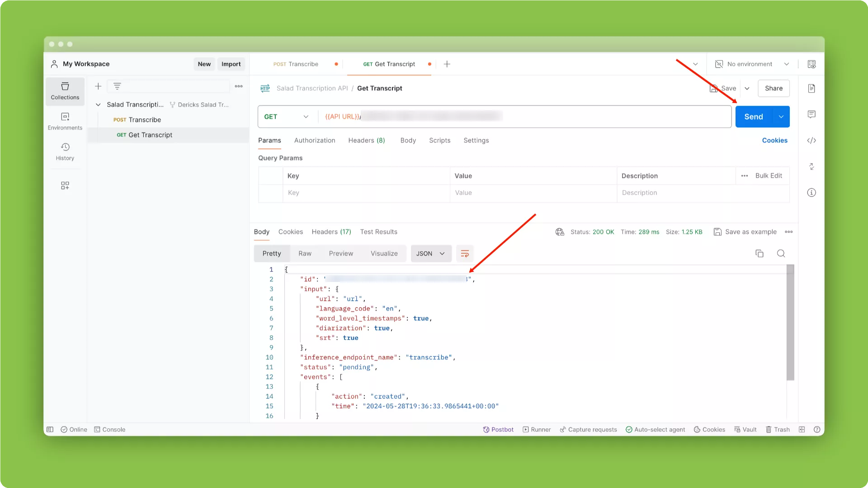The image size is (868, 488).
Task: Toggle two-pane layout in the status bar
Action: tap(802, 430)
